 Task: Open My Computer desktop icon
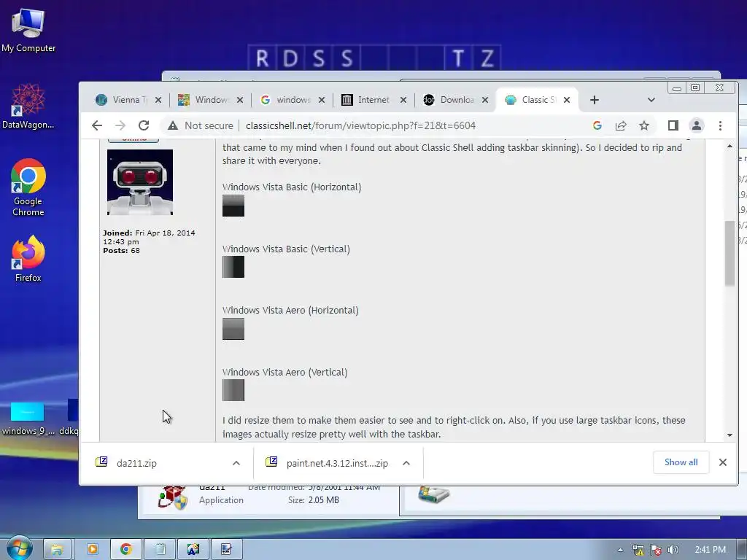(28, 31)
